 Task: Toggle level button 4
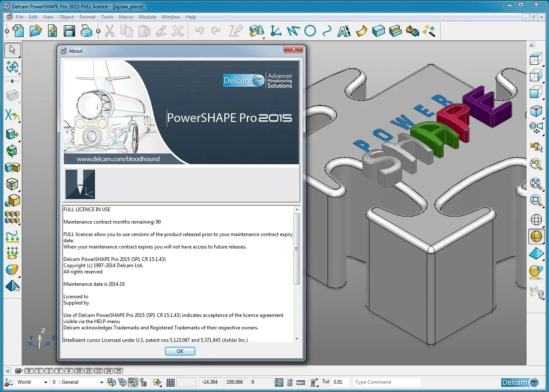pyautogui.click(x=69, y=371)
